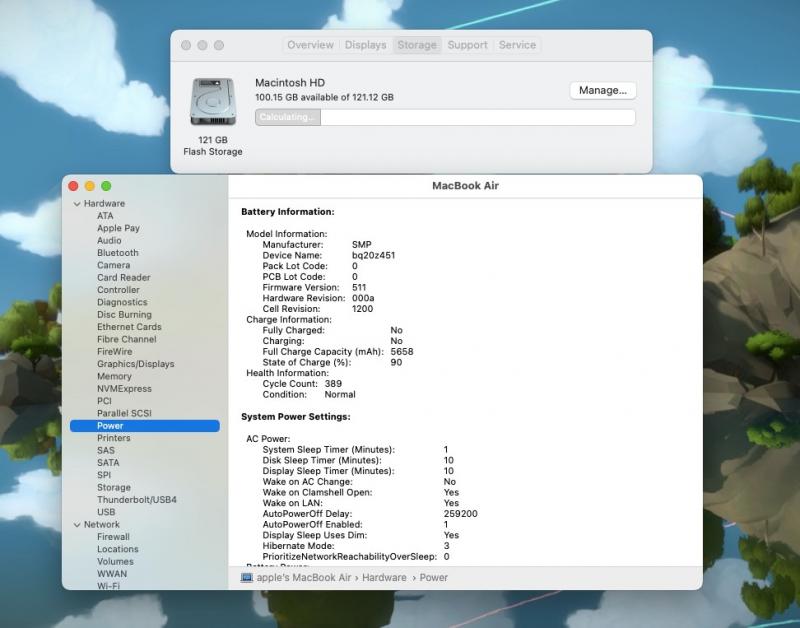Click the 100.15 GB available text

pos(324,97)
